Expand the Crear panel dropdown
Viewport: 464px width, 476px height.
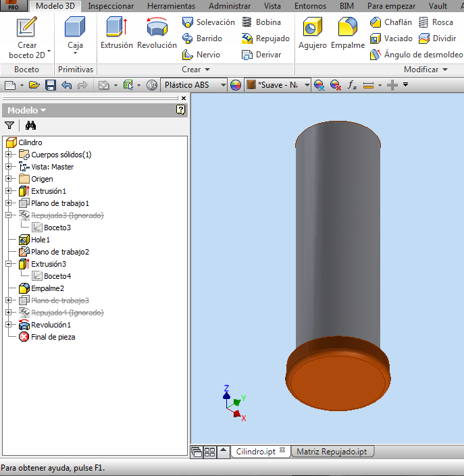(196, 70)
